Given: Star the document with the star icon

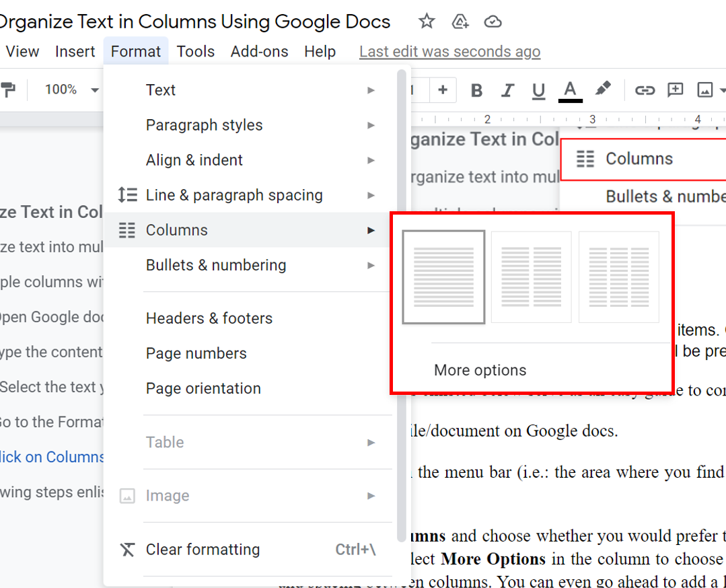Looking at the screenshot, I should coord(427,22).
